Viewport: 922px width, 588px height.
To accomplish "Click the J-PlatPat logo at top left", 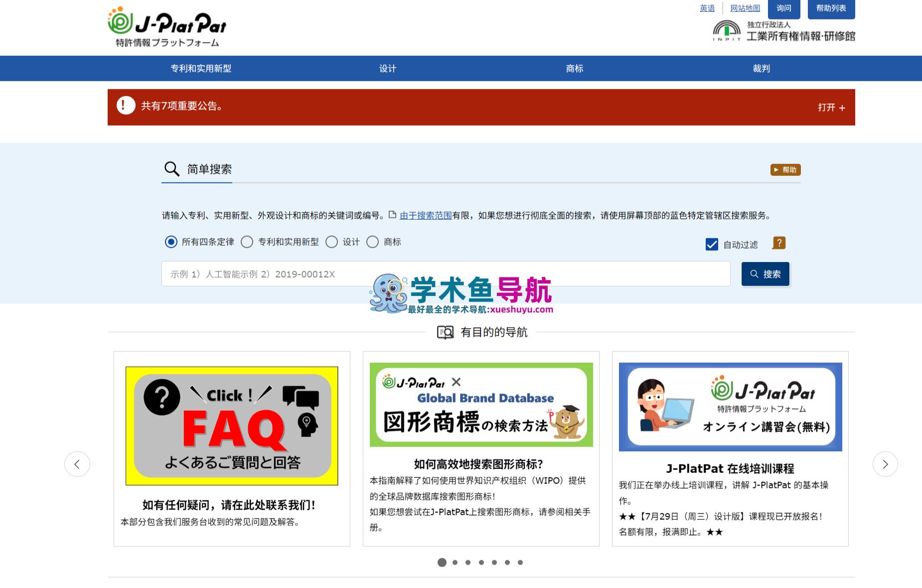I will (x=167, y=27).
